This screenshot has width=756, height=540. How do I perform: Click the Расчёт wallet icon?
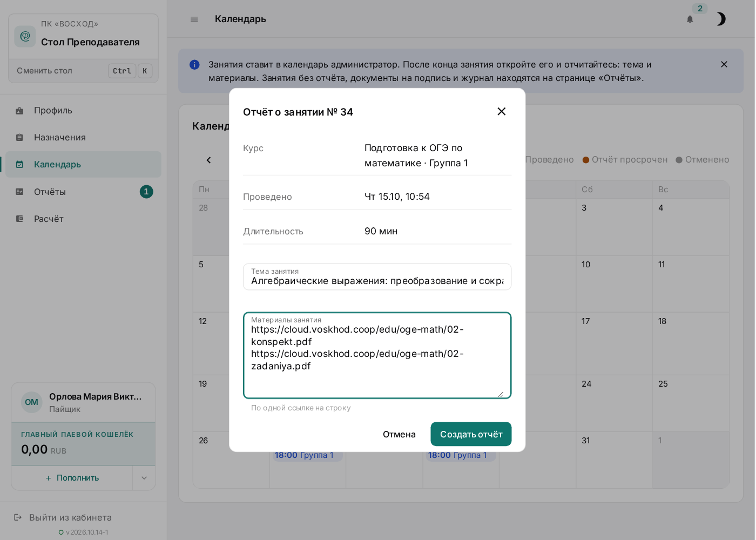coord(19,219)
